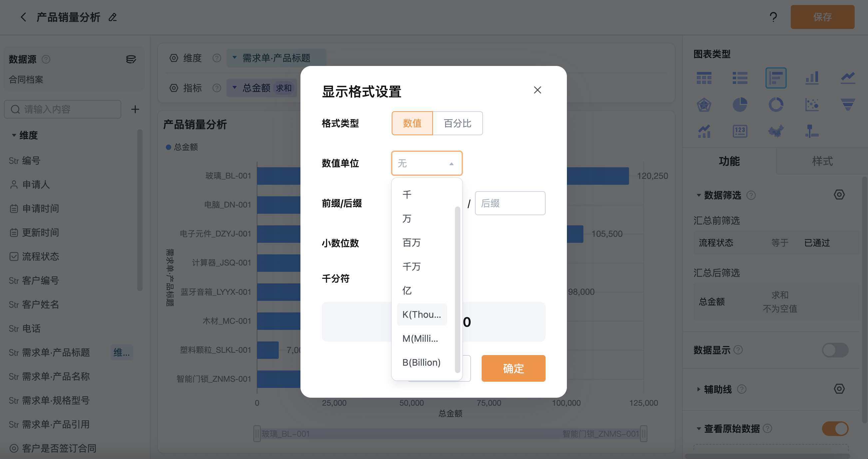Click the unit dropdown list scrollbar
Image resolution: width=868 pixels, height=459 pixels.
(x=457, y=289)
